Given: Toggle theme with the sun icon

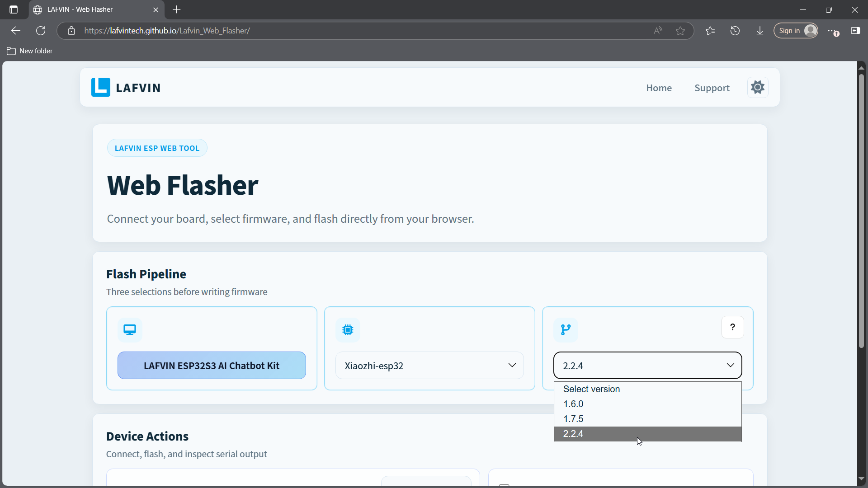Looking at the screenshot, I should [x=758, y=87].
